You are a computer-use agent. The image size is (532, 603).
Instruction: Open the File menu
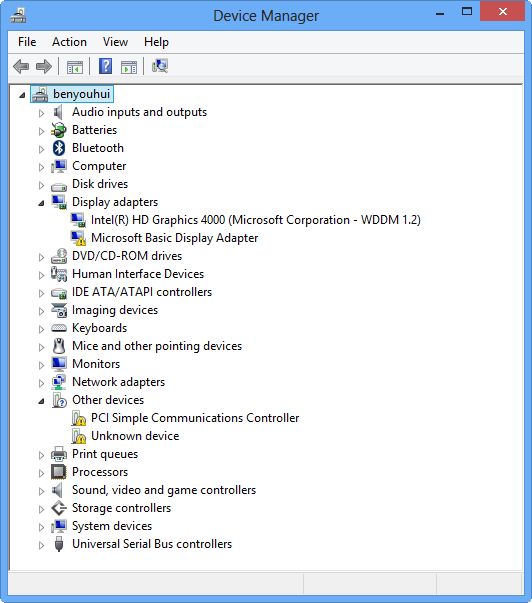coord(27,42)
